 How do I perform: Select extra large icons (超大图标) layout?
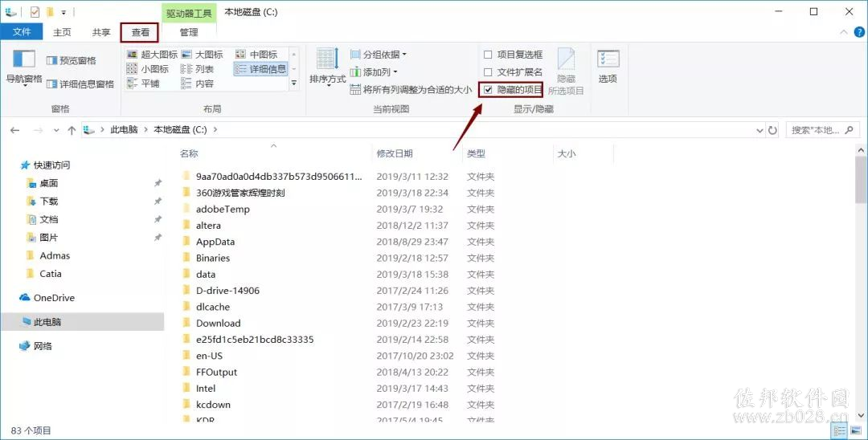click(152, 54)
